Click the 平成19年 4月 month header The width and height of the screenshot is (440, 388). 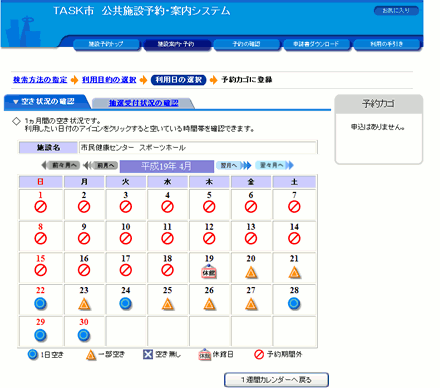tap(167, 166)
